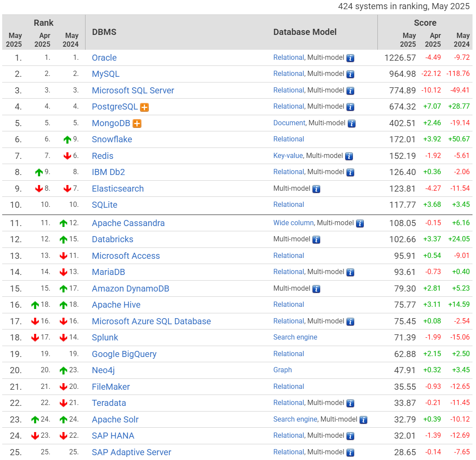Click Databricks multi-model info icon

pos(316,240)
